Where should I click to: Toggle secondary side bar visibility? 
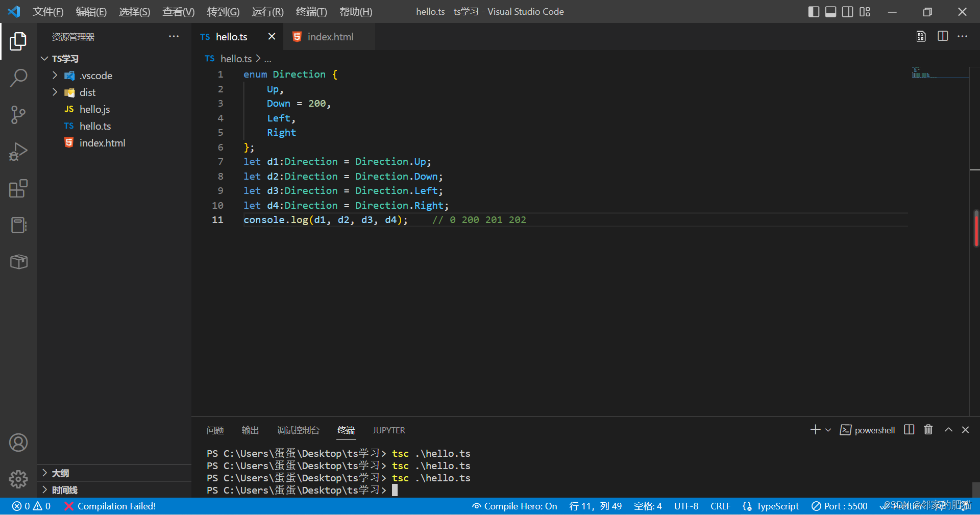pos(848,12)
